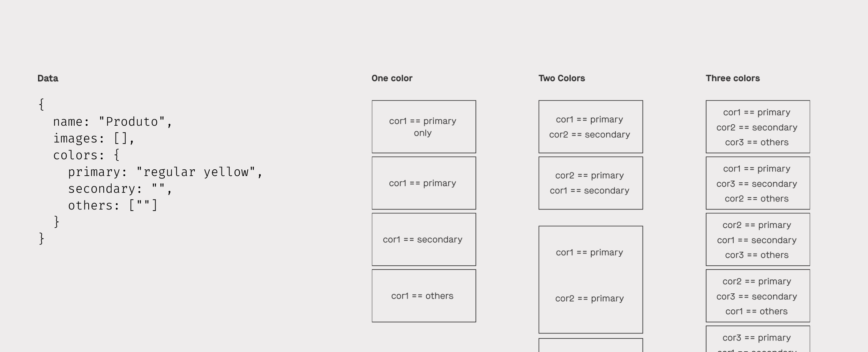868x352 pixels.
Task: Click the One color 'cor1 == primary' box
Action: coord(424,183)
